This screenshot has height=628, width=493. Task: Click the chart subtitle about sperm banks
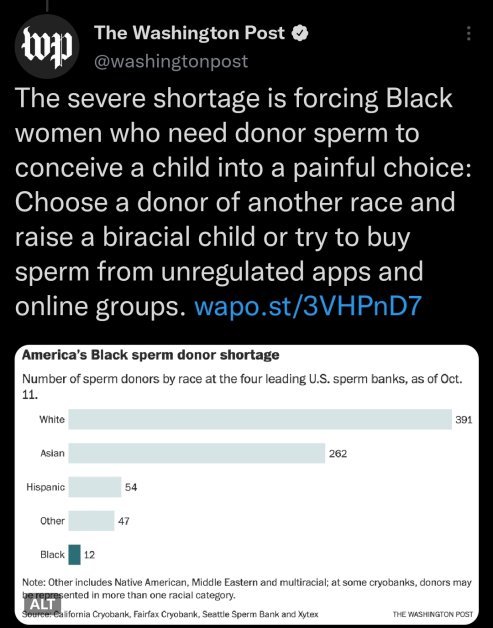[x=242, y=386]
